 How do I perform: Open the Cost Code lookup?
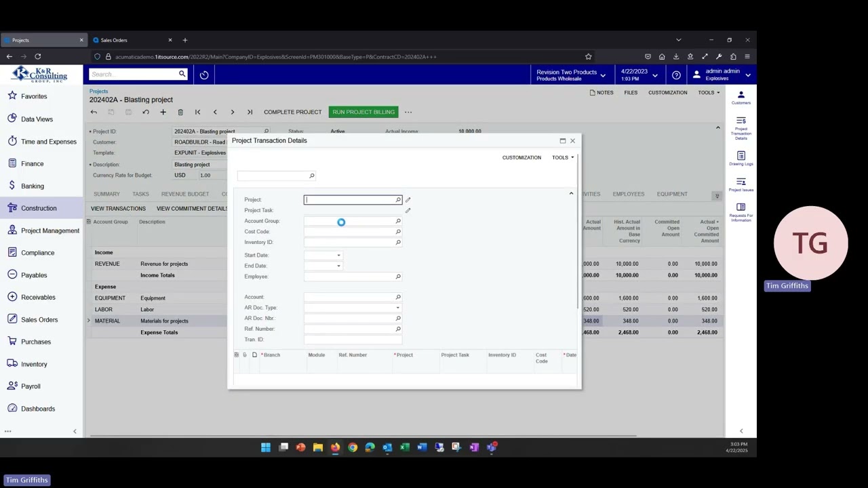click(398, 232)
